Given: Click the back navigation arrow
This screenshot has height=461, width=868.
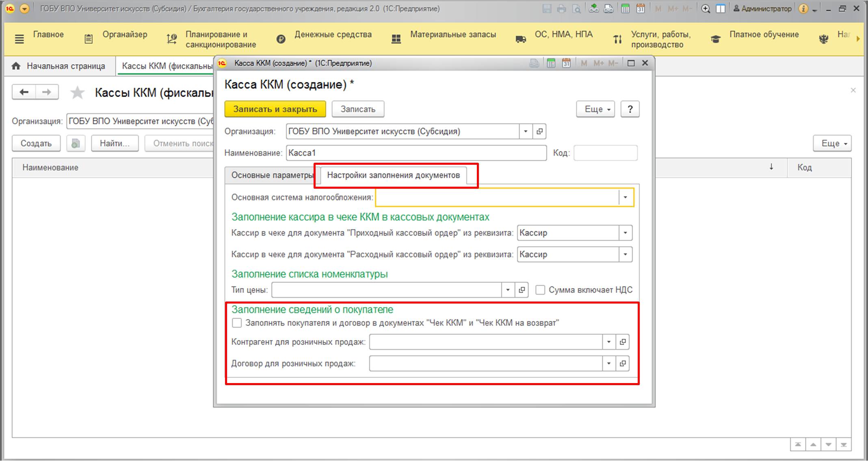Looking at the screenshot, I should click(24, 92).
